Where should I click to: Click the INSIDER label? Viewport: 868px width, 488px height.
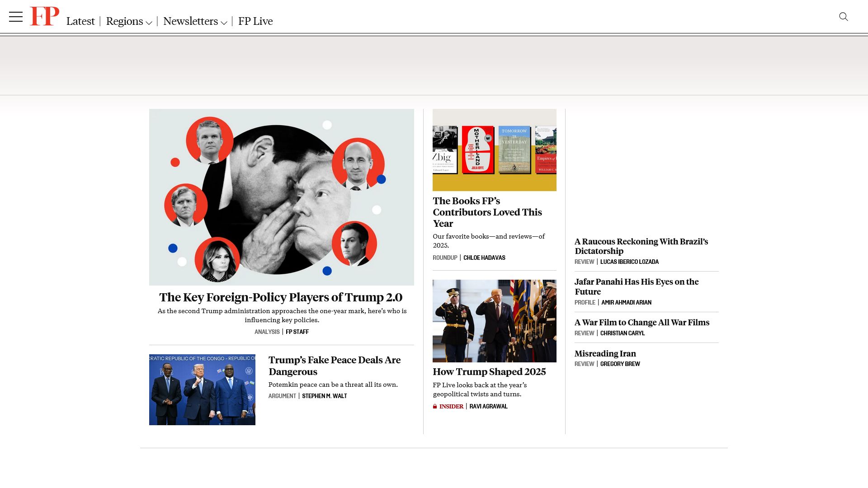(451, 407)
